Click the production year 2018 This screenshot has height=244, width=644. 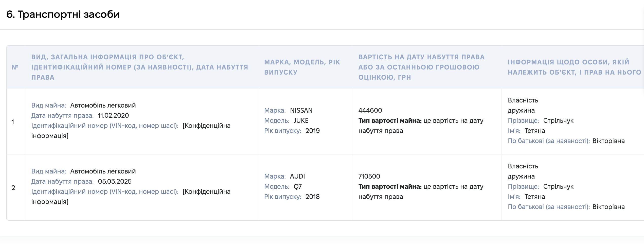point(312,197)
